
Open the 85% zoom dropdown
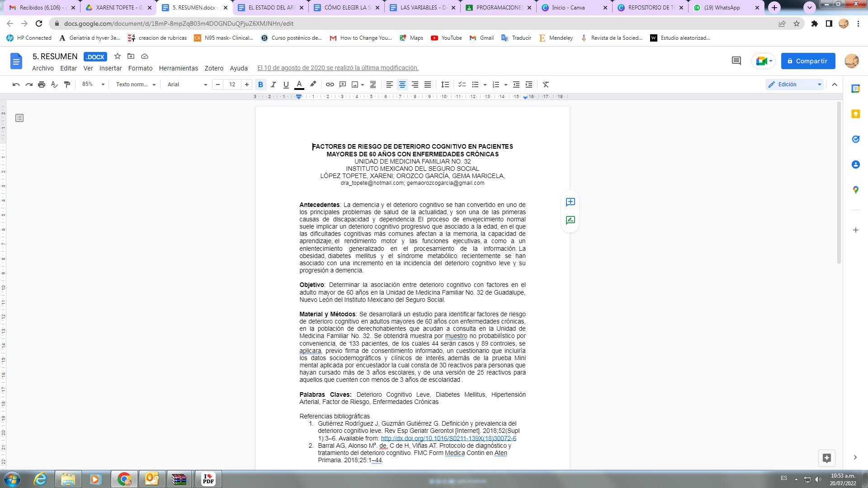[x=93, y=84]
